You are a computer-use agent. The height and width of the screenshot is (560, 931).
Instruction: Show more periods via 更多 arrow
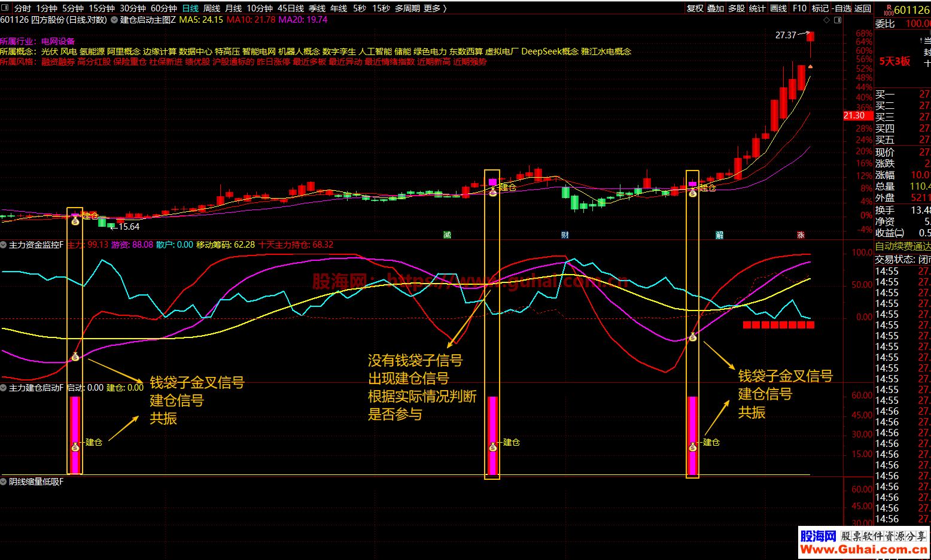click(435, 8)
